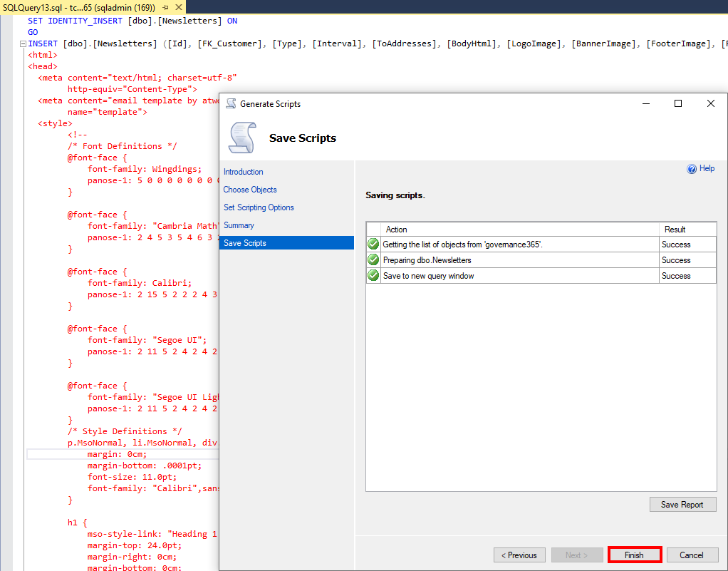Viewport: 728px width, 571px height.
Task: Click the Cancel button in wizard
Action: pyautogui.click(x=691, y=555)
